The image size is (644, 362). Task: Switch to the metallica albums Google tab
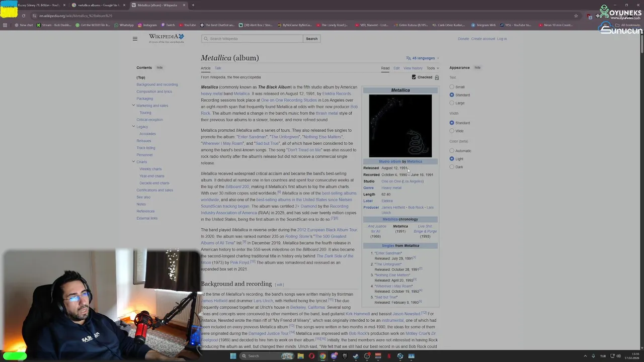(98, 5)
